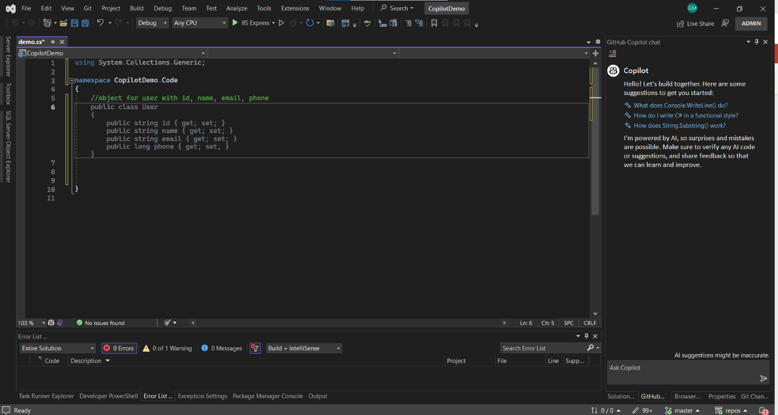Toggle the 0 Messages filter
This screenshot has height=415, width=778.
point(221,348)
